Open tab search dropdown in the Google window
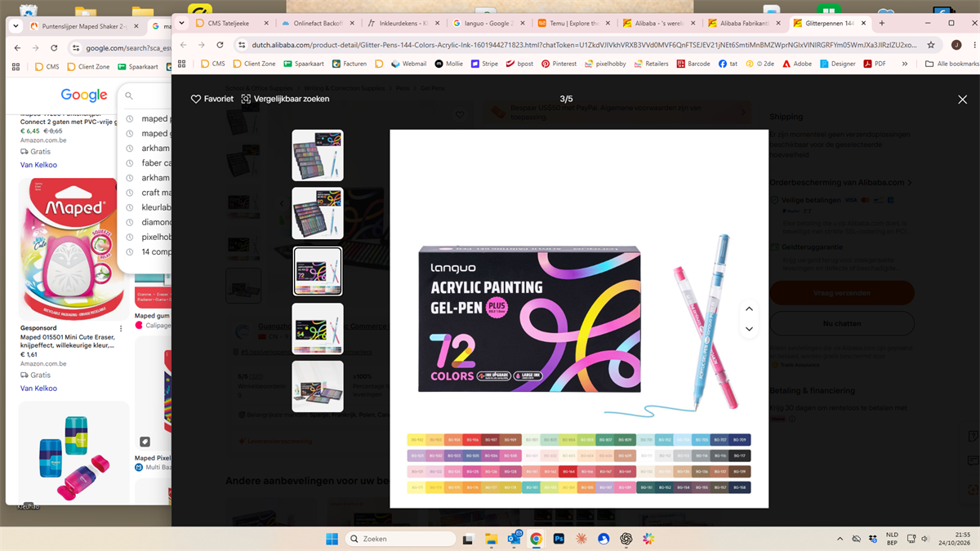This screenshot has width=980, height=551. (x=16, y=26)
